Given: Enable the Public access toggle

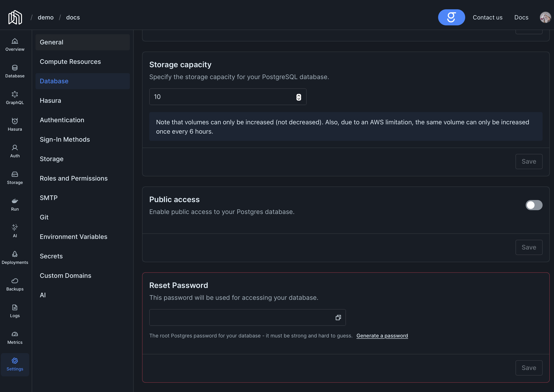Looking at the screenshot, I should point(534,205).
